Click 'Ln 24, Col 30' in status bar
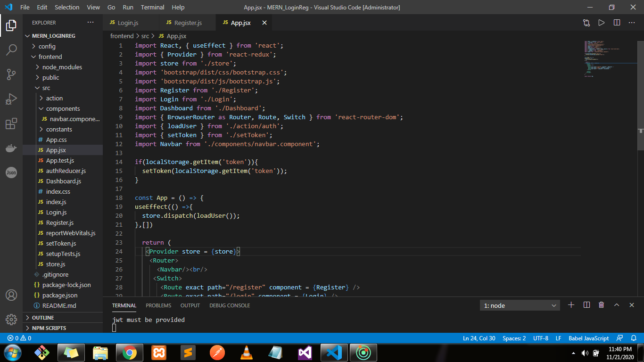Image resolution: width=644 pixels, height=362 pixels. coord(479,338)
